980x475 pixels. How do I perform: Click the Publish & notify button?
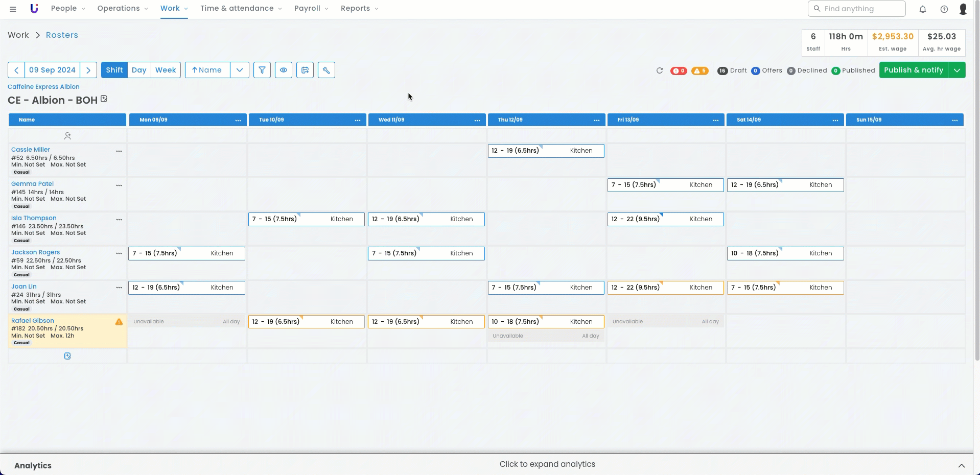click(913, 70)
